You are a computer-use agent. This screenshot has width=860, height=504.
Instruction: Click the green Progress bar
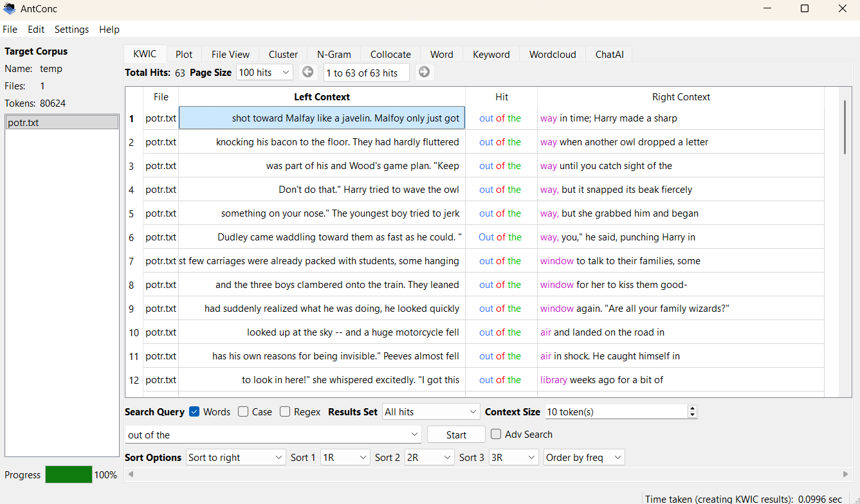(x=68, y=475)
